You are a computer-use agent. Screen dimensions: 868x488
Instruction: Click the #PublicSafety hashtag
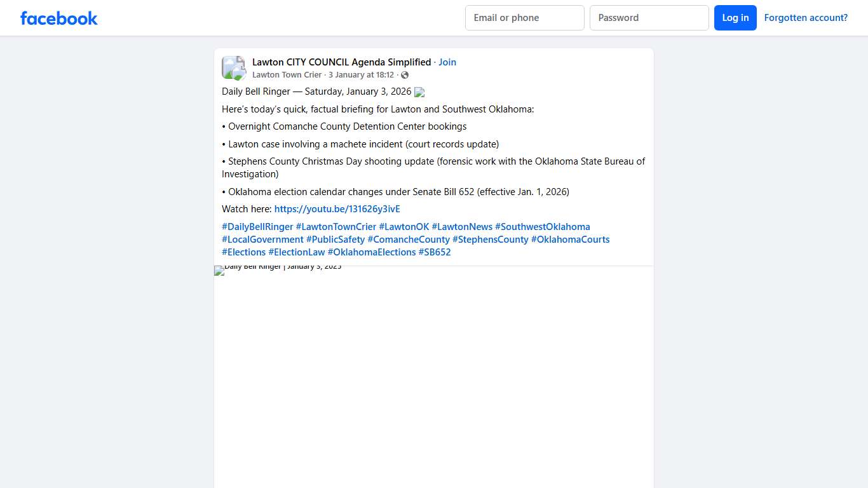(x=336, y=240)
